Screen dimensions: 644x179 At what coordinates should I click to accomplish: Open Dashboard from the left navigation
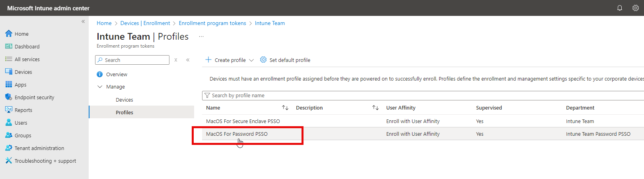pos(27,46)
